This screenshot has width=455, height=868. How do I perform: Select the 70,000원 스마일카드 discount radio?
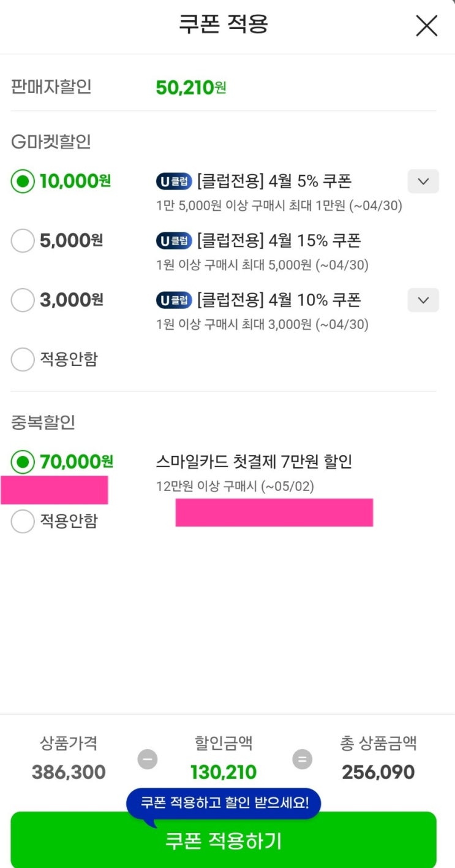click(23, 462)
